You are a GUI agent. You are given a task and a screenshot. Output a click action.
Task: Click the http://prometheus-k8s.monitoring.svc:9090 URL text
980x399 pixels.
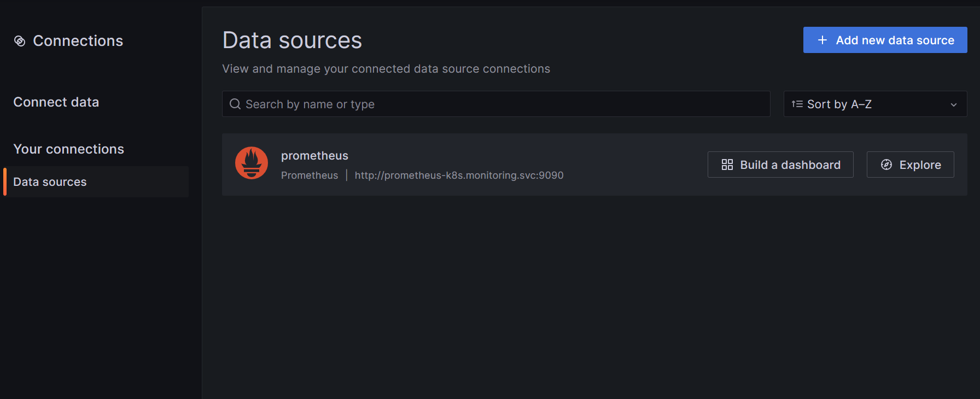[x=459, y=175]
